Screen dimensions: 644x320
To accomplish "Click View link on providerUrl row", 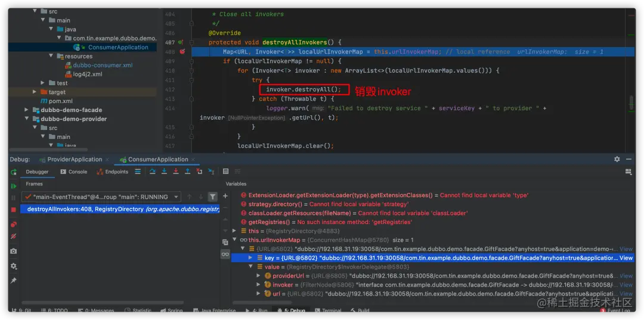I will tap(626, 276).
